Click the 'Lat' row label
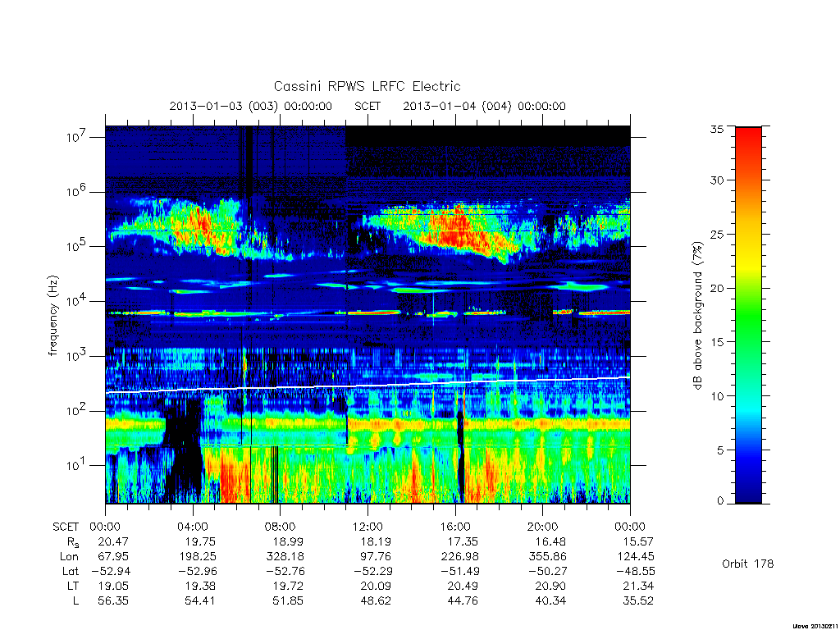 pos(71,571)
